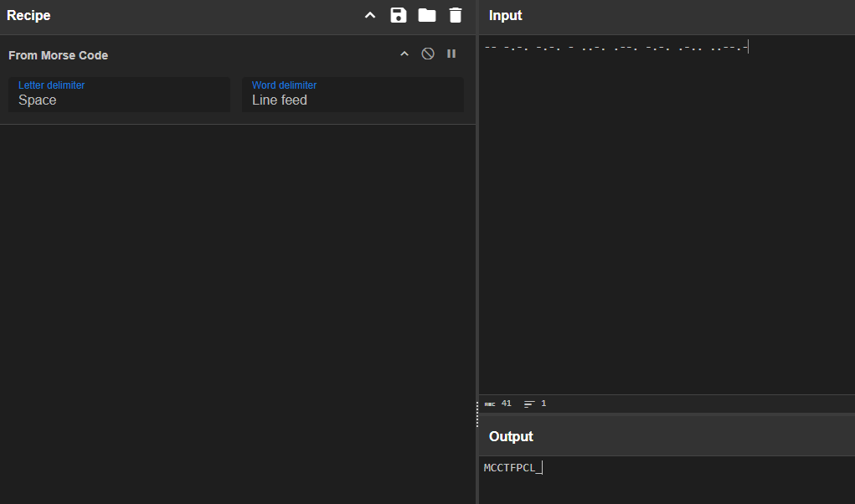Toggle breakpoint on From Morse Code
Screen dimensions: 855x504
pyautogui.click(x=451, y=54)
